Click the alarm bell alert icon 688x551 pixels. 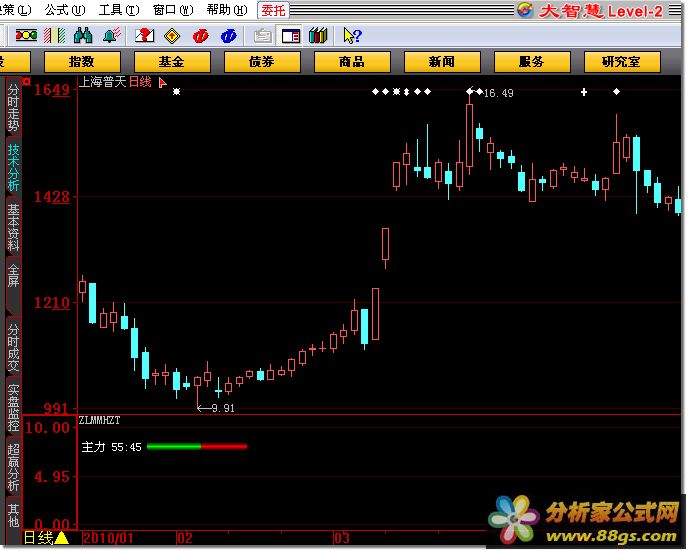tap(111, 35)
